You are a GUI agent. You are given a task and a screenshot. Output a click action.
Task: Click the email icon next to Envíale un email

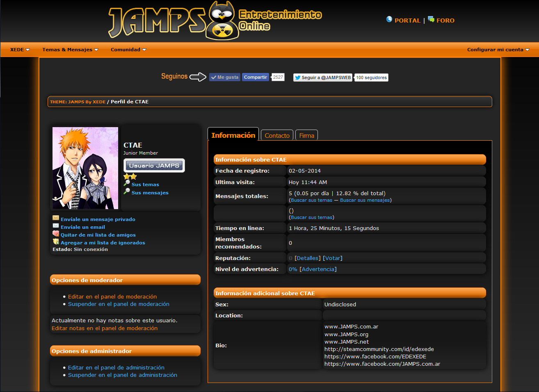point(56,226)
